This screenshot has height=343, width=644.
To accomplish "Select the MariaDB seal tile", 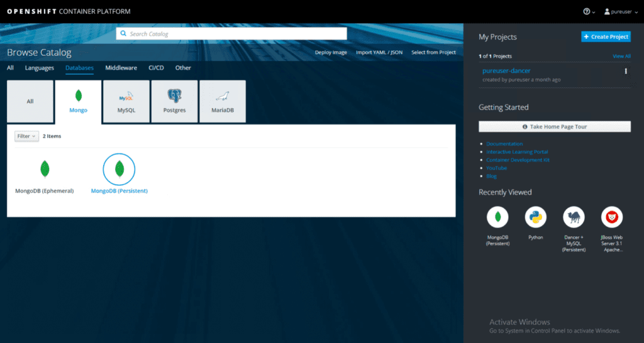I will [x=223, y=101].
